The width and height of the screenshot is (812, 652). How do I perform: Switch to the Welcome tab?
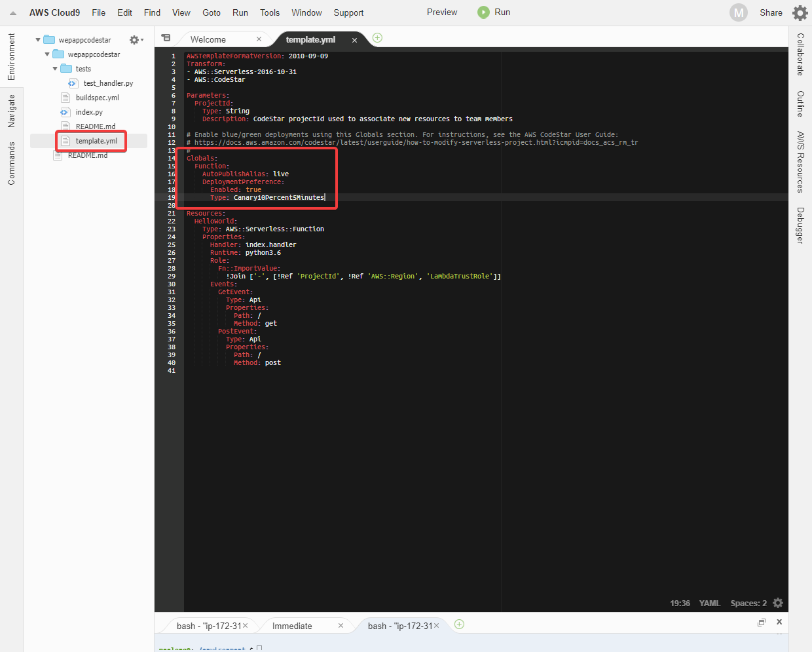pyautogui.click(x=208, y=39)
